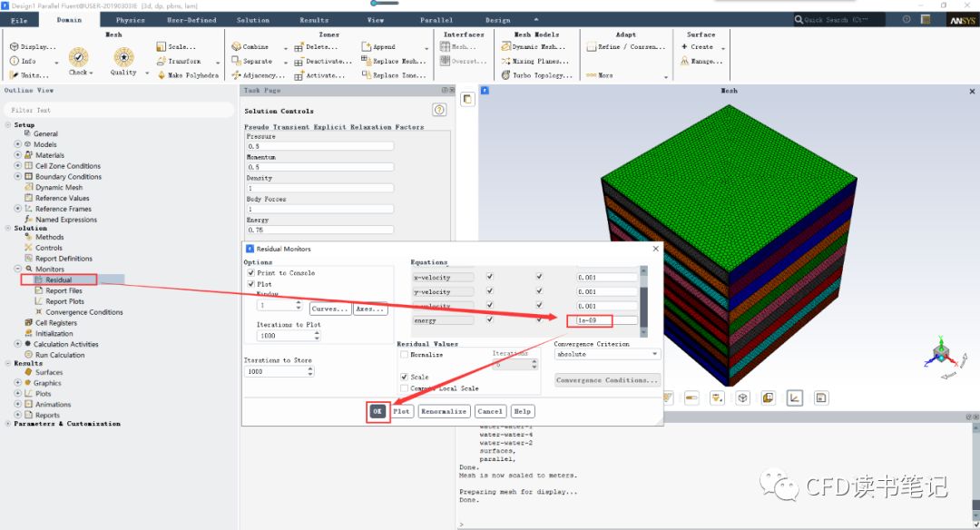Screen dimensions: 980x530
Task: Switch to Solution ribbon tab
Action: tap(252, 20)
